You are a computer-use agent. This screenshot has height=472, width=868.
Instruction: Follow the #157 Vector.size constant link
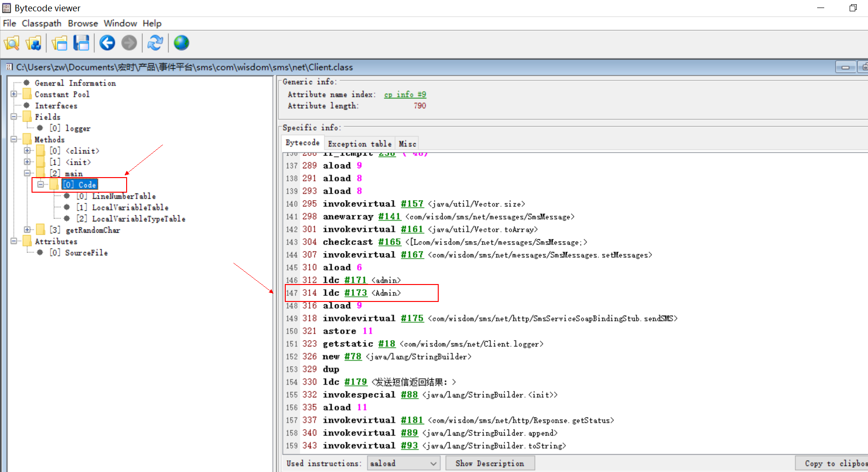click(x=412, y=204)
